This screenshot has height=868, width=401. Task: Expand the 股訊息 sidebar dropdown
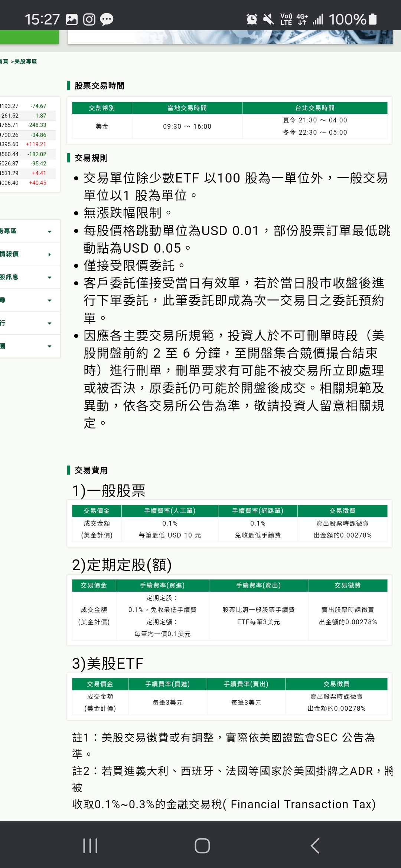point(30,277)
